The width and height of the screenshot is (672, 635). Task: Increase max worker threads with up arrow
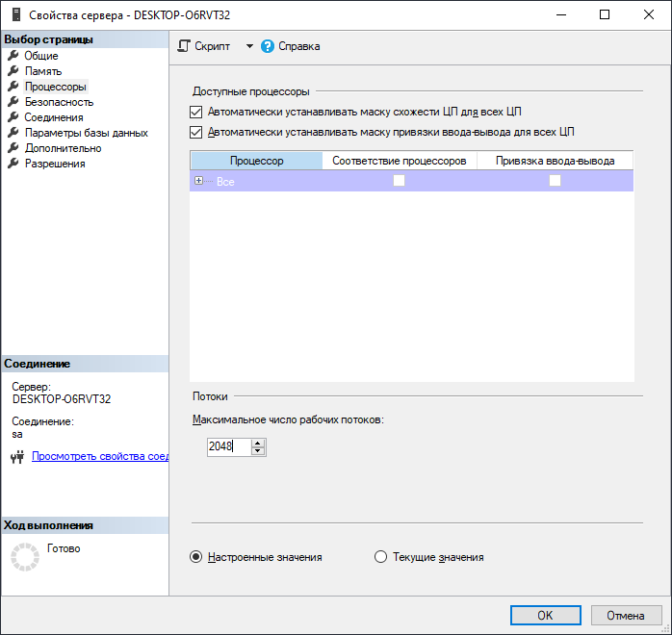point(257,443)
